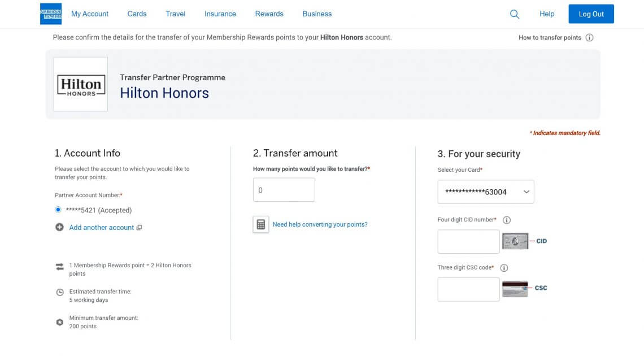Viewport: 644px width, 356px height.
Task: Open the Rewards menu
Action: click(269, 14)
